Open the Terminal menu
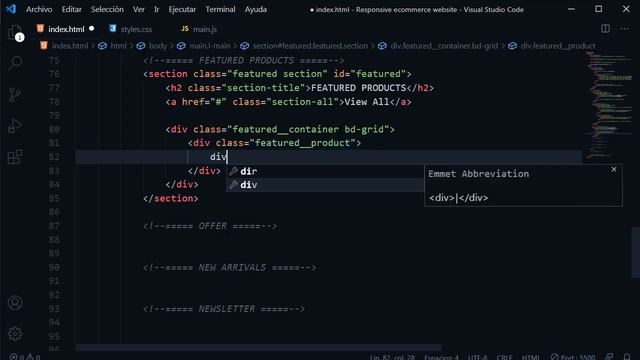 [220, 9]
